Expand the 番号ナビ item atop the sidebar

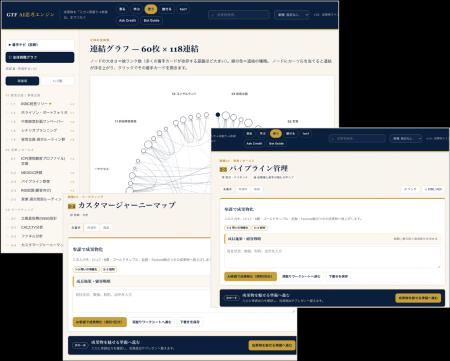tap(40, 44)
